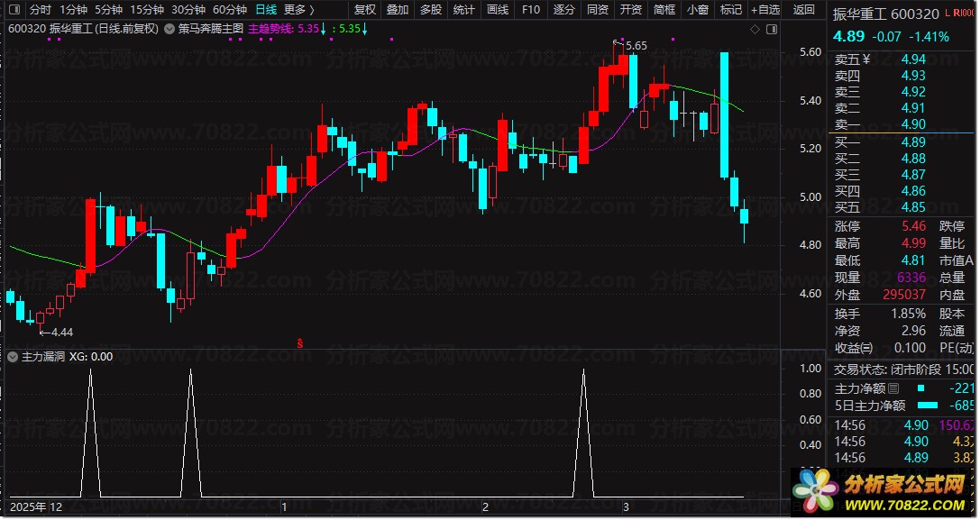Screen dimensions: 980x520
Task: Click the 返回 back button
Action: 804,9
